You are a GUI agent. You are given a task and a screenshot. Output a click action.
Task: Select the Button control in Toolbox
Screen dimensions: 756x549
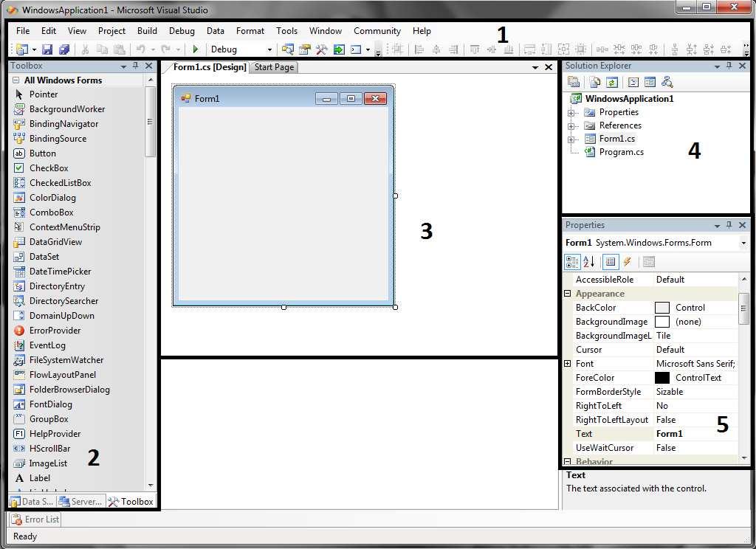coord(42,153)
